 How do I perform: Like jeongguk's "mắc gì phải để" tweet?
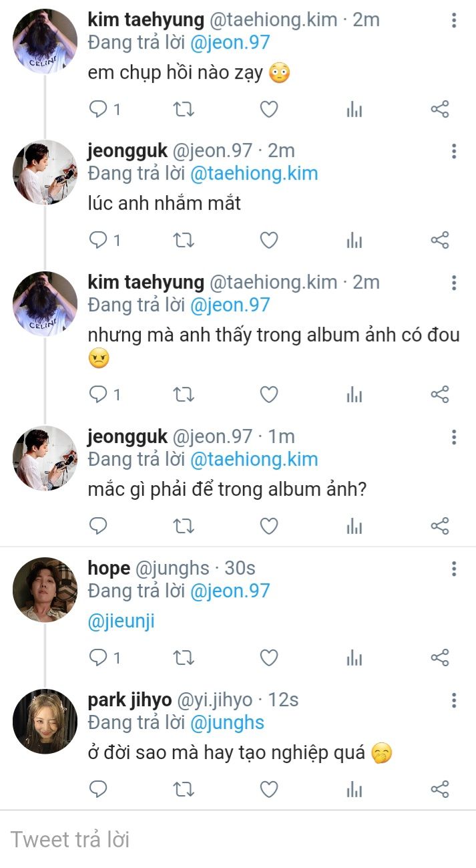tap(268, 526)
